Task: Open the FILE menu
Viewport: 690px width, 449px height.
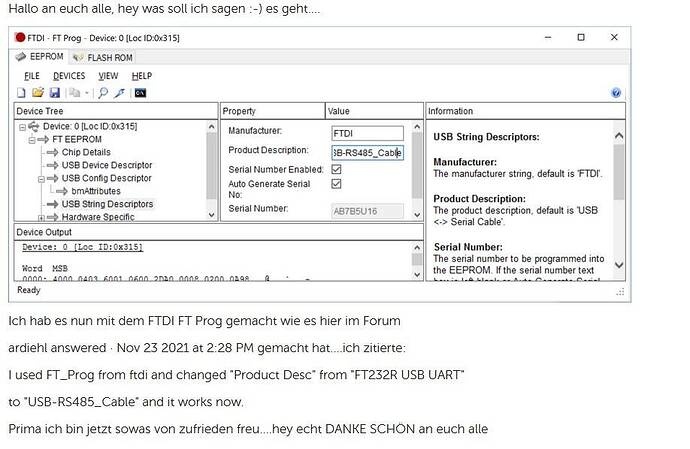Action: [32, 76]
